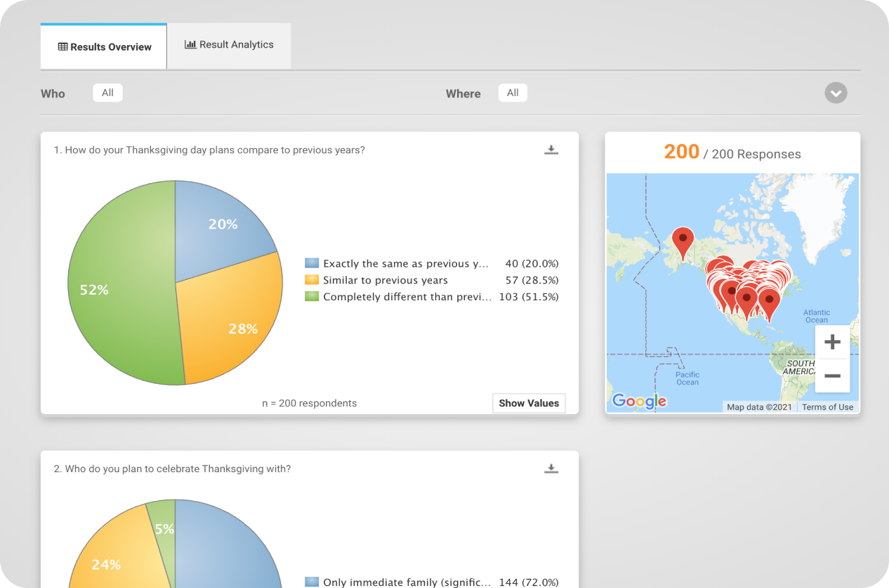Click the 'Only immediate family' legend label
The height and width of the screenshot is (588, 889).
[407, 582]
